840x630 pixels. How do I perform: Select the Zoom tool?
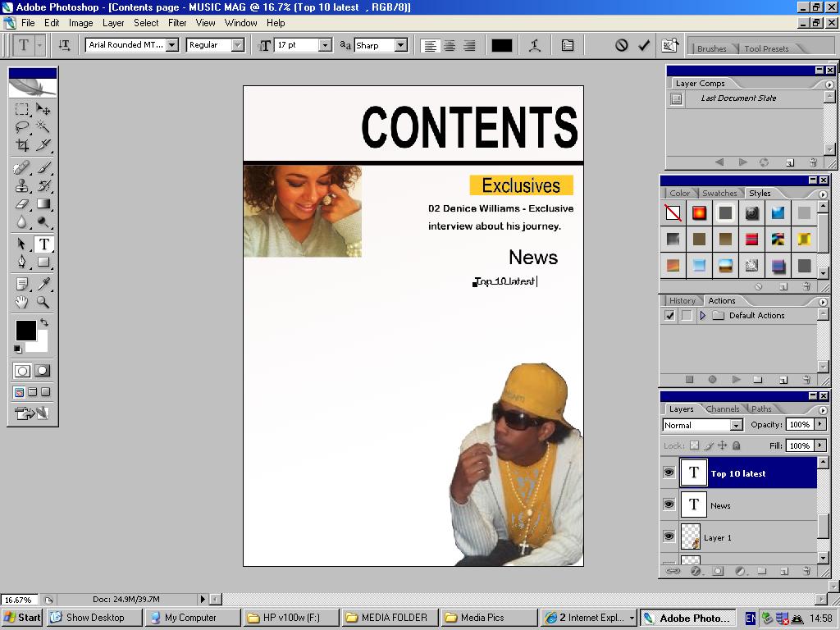pyautogui.click(x=43, y=302)
